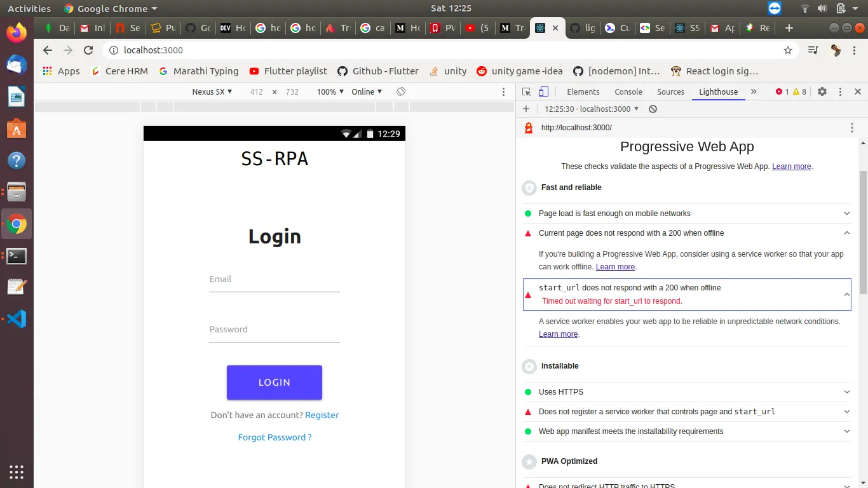Open Firefox from the dock
The width and height of the screenshot is (868, 488).
point(17,32)
